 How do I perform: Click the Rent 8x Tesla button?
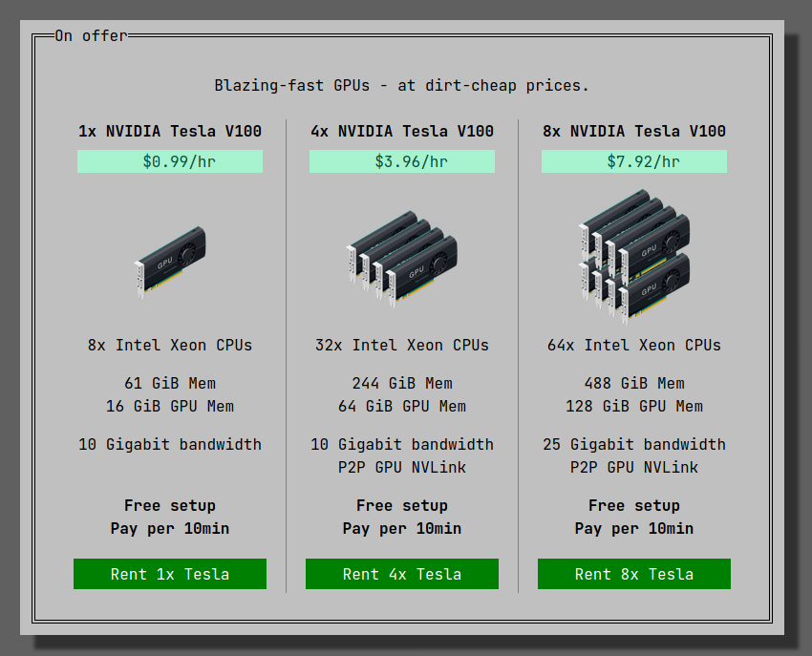634,574
